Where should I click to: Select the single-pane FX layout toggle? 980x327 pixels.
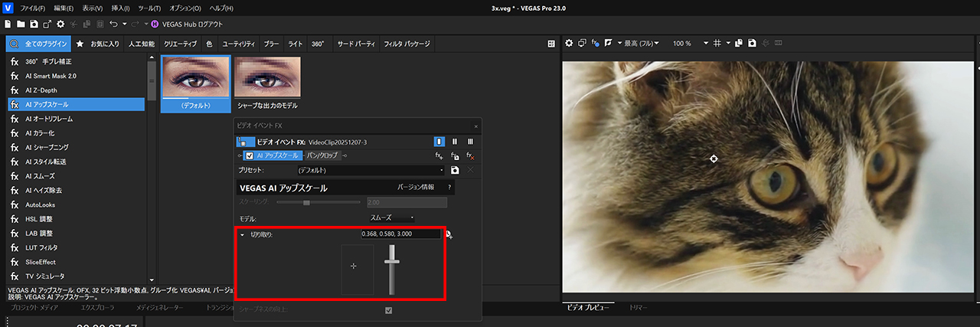[439, 142]
